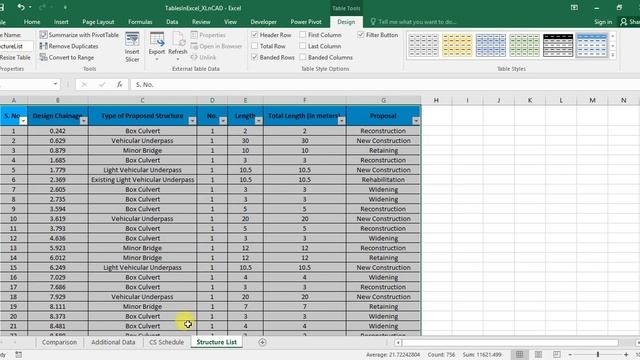Edit the Table Name field

point(16,46)
